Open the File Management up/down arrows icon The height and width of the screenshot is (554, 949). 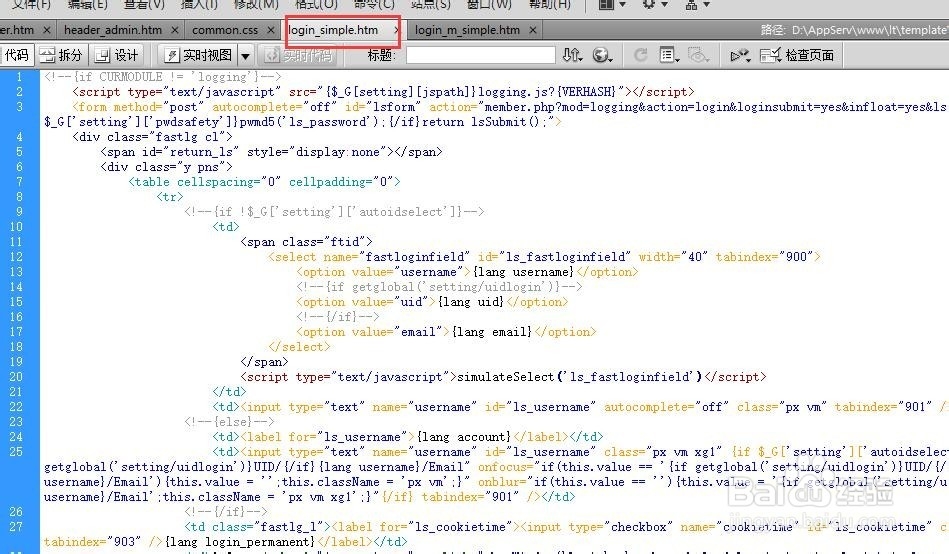point(572,55)
